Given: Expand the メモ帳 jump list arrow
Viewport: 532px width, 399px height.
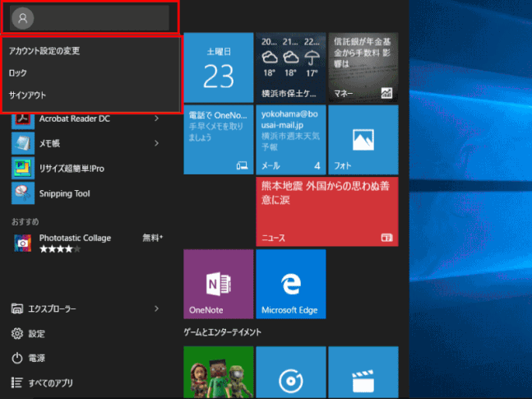Looking at the screenshot, I should point(156,143).
